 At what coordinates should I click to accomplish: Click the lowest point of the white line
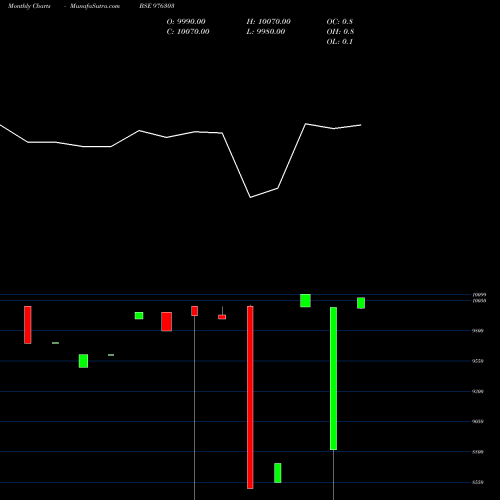point(250,197)
